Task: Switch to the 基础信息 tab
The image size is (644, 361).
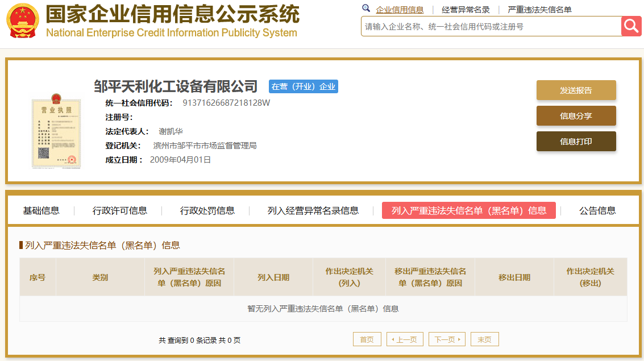Action: [x=41, y=210]
